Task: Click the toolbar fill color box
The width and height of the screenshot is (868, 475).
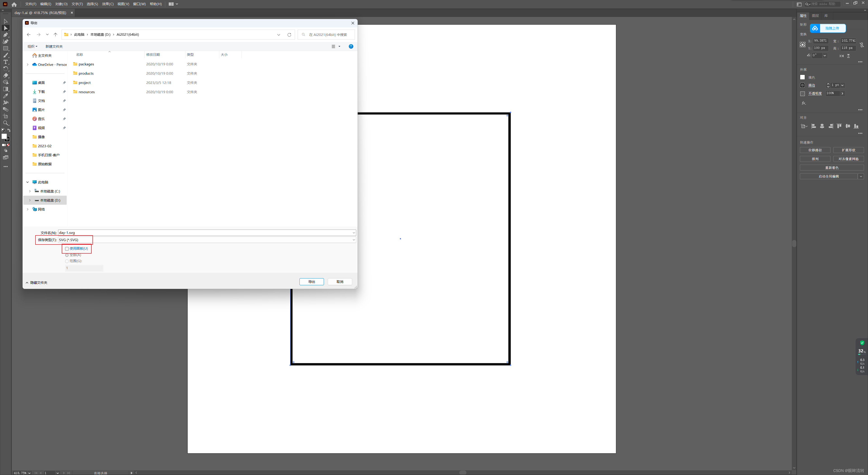Action: point(4,136)
